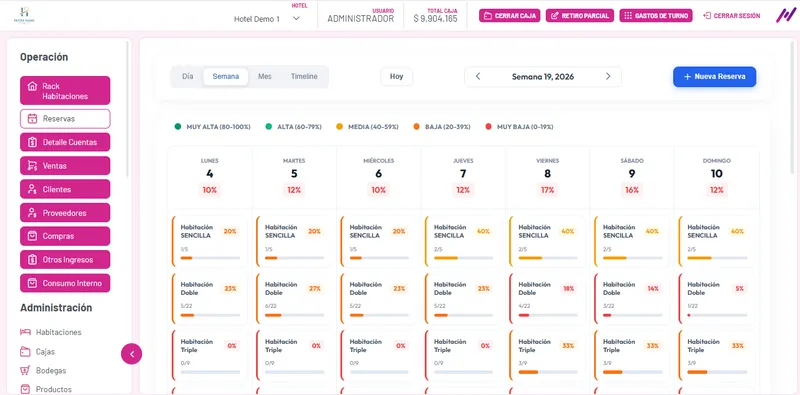Click the folder icon on Cerrar Caja

click(488, 16)
